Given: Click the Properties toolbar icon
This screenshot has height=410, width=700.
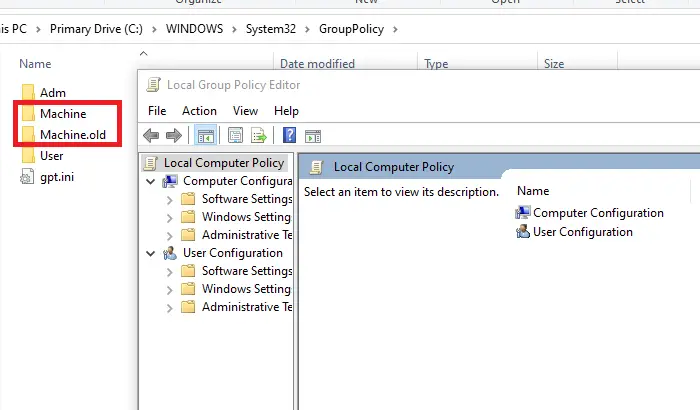Looking at the screenshot, I should click(x=235, y=135).
